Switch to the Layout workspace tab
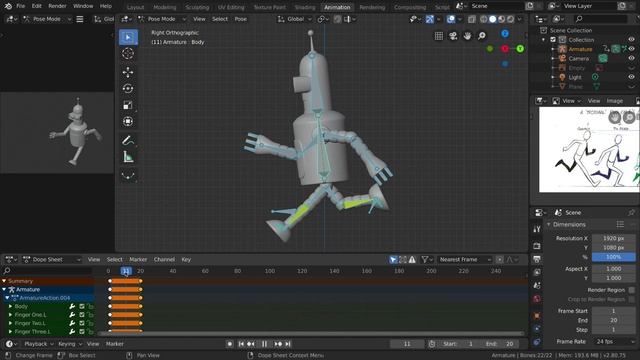Viewport: 640px width, 360px height. 135,7
